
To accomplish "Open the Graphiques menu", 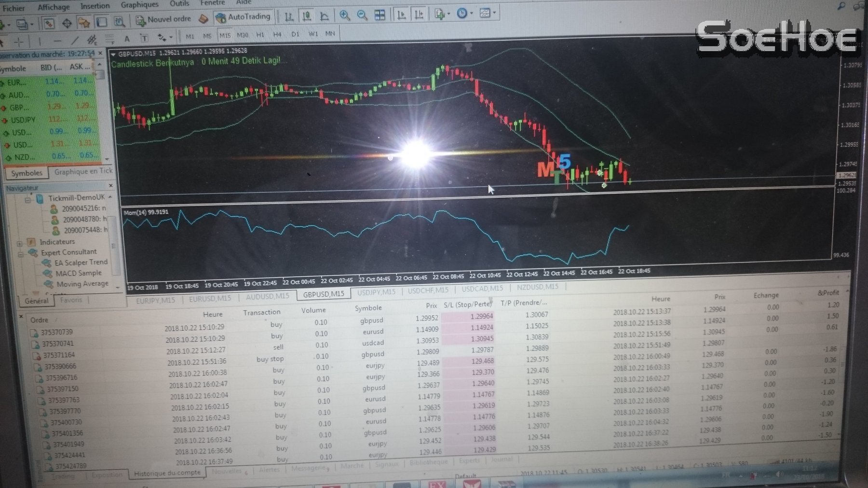I will click(139, 5).
